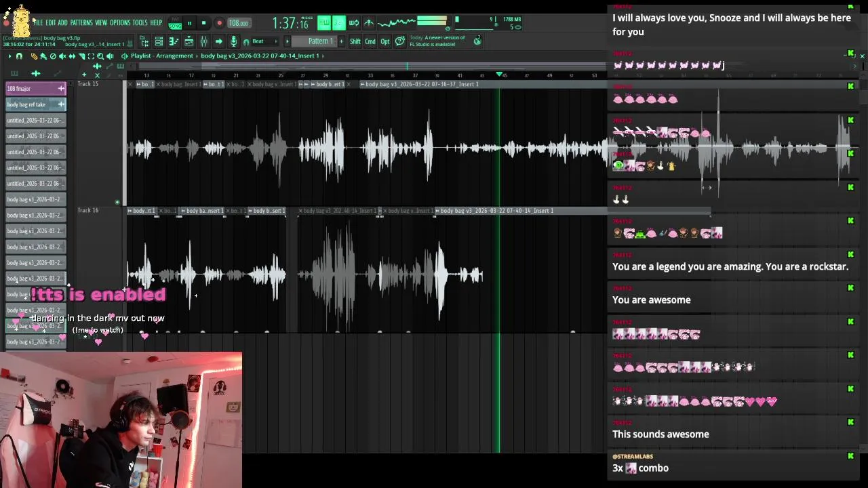Open the Arrangement breadcrumb selector
Image resolution: width=868 pixels, height=488 pixels.
[174, 56]
